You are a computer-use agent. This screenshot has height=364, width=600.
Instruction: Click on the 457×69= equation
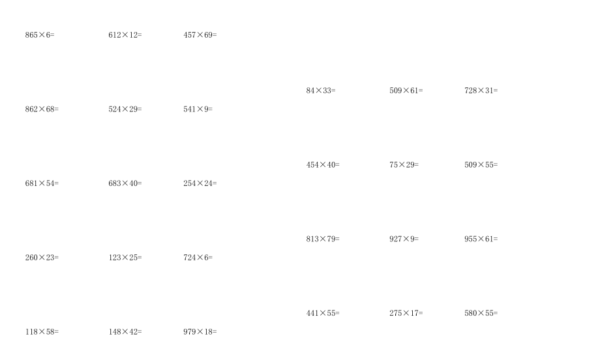[200, 35]
